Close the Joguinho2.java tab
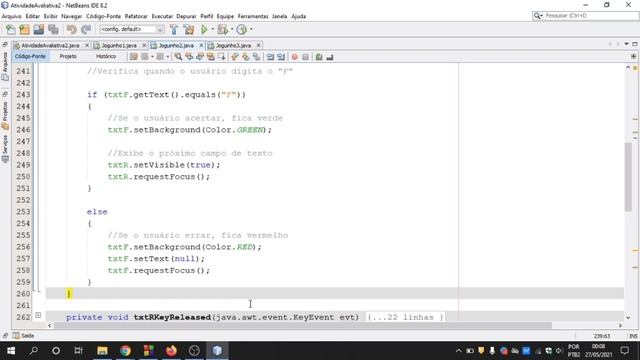The height and width of the screenshot is (360, 640). (201, 45)
